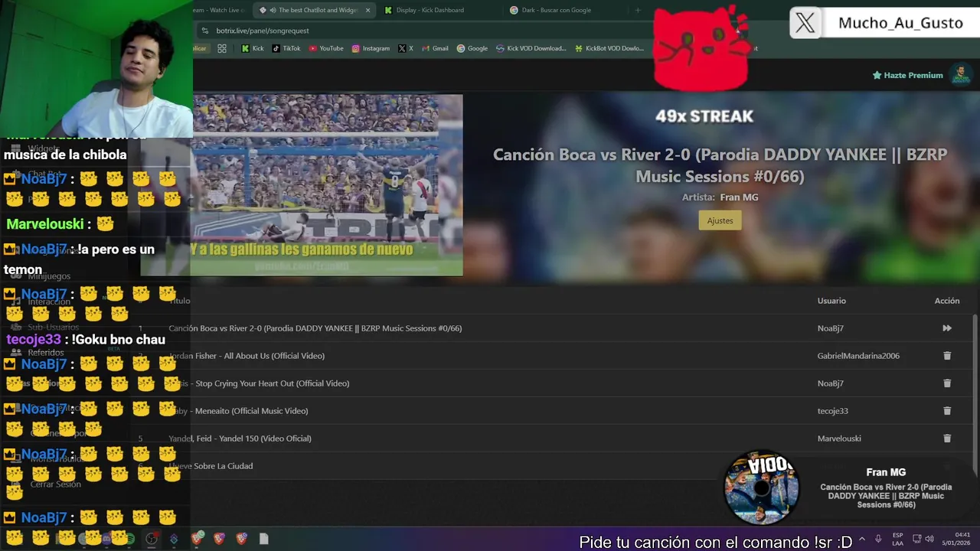Remove the Meneaito song from the queue
This screenshot has width=980, height=551.
947,411
